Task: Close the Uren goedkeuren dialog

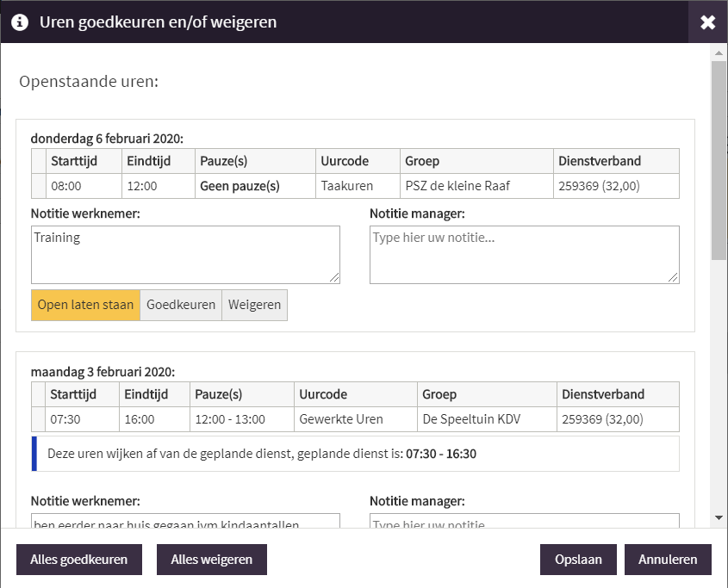Action: [707, 22]
